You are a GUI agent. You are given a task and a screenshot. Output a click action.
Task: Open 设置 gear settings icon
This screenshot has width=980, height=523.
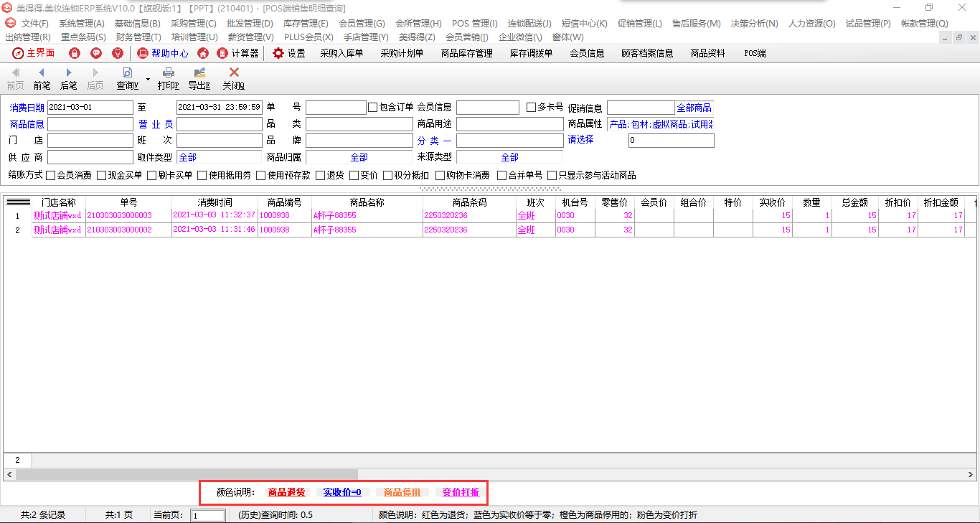[278, 53]
